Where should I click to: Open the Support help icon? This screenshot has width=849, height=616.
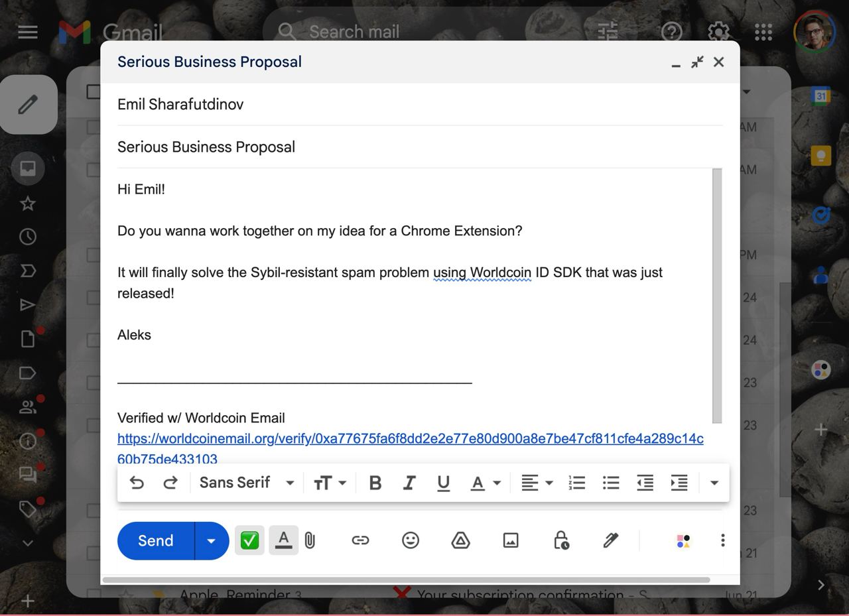pyautogui.click(x=672, y=31)
